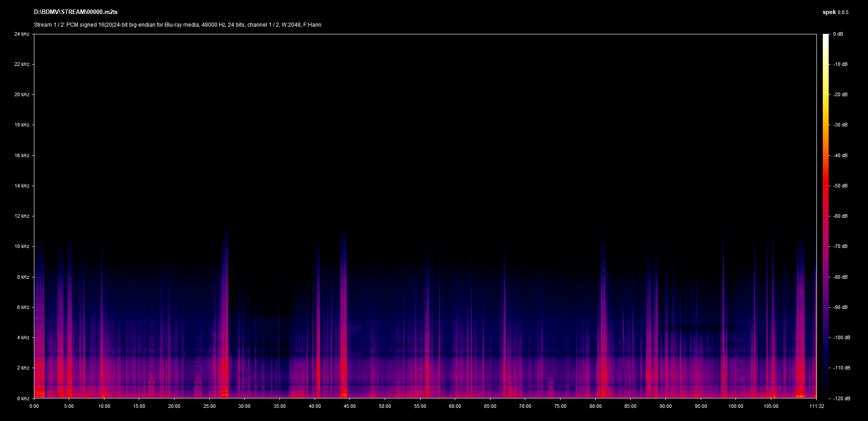The width and height of the screenshot is (868, 421).
Task: Click the -10 dB scale label
Action: (x=840, y=64)
